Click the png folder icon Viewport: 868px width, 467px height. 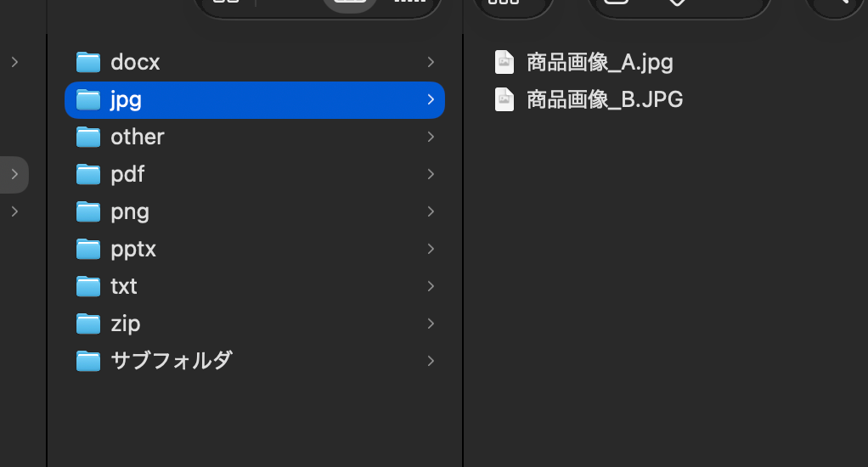coord(88,211)
